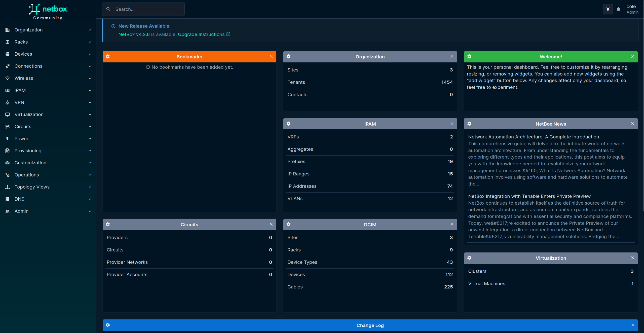Open Contacts in the Organization widget
644x333 pixels.
pos(370,95)
